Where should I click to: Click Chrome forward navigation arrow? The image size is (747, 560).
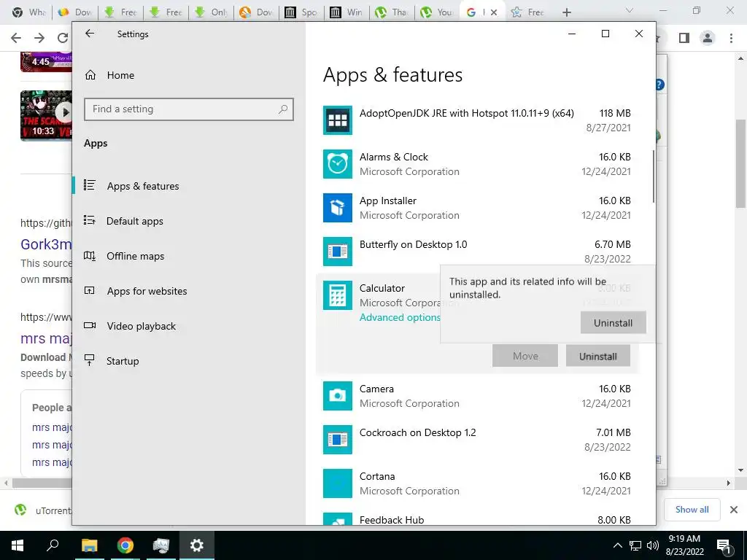click(x=39, y=38)
